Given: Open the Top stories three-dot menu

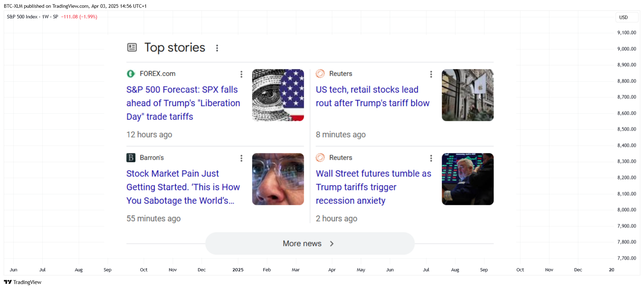Looking at the screenshot, I should point(217,48).
